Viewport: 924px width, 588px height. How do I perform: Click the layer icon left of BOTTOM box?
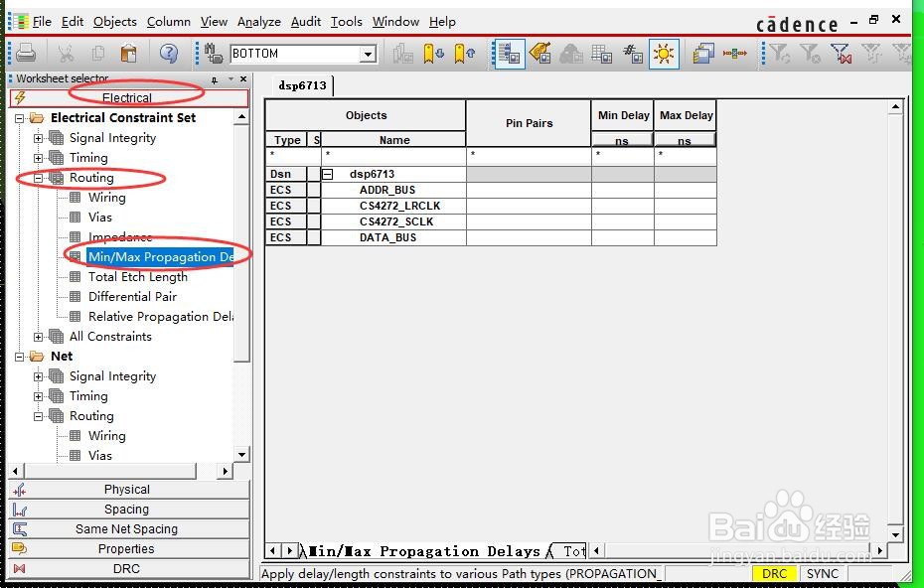point(214,54)
